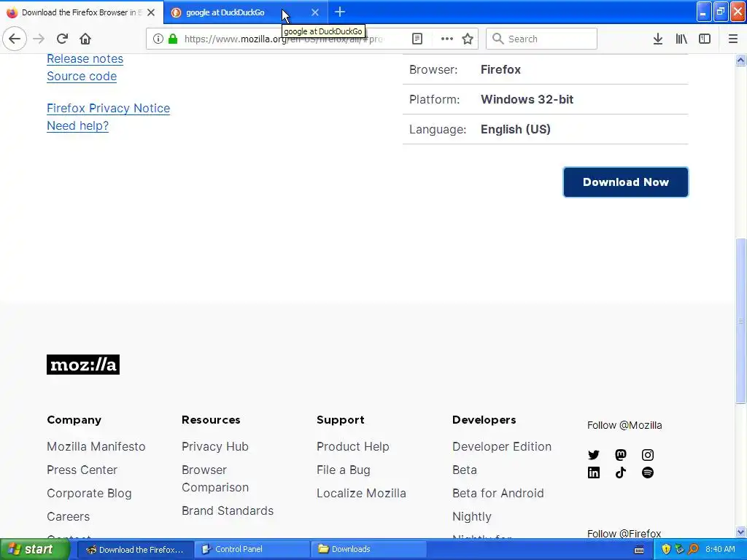
Task: Open the Beta footer link
Action: click(x=465, y=470)
